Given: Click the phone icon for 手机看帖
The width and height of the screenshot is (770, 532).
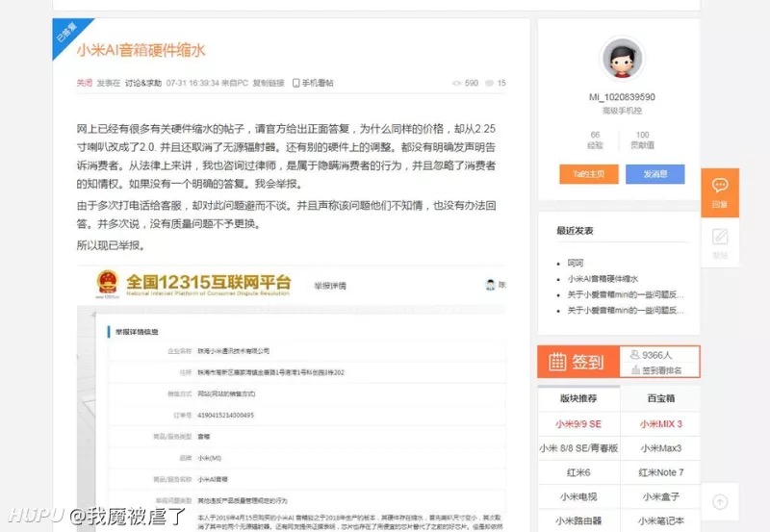Looking at the screenshot, I should click(295, 83).
